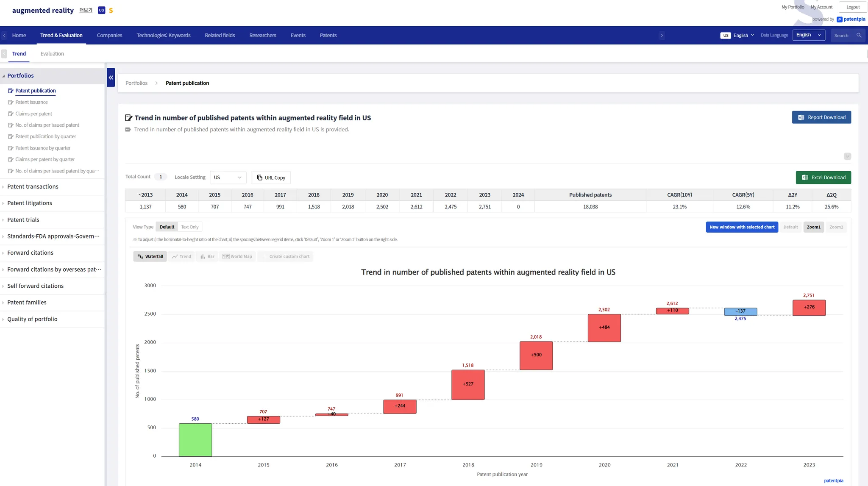
Task: Open the Companies menu tab
Action: 109,36
